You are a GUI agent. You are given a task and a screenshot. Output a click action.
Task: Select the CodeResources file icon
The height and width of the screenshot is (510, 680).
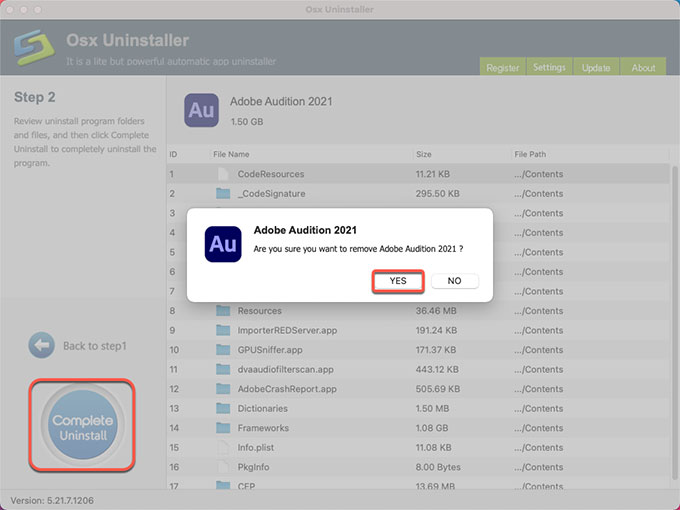pos(223,174)
